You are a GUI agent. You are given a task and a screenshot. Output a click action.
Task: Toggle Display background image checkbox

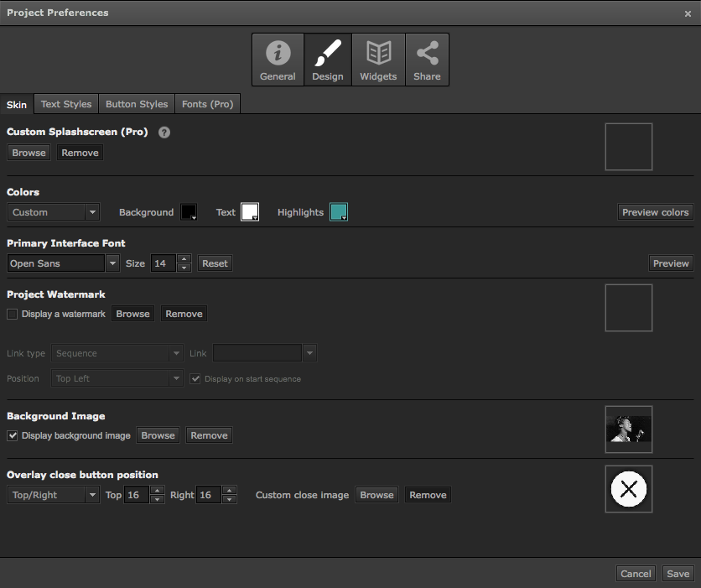pos(12,435)
